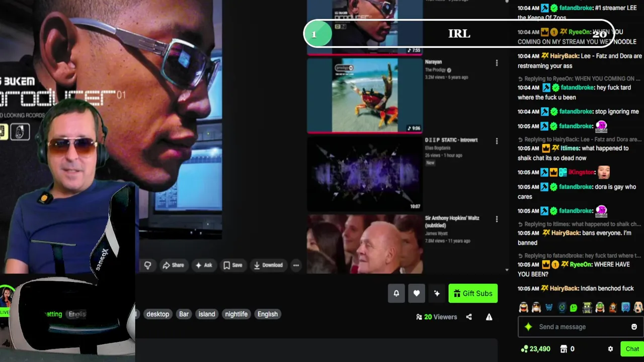Screen dimensions: 644x362
Task: Click the thumbs-down dislike icon
Action: [x=147, y=265]
